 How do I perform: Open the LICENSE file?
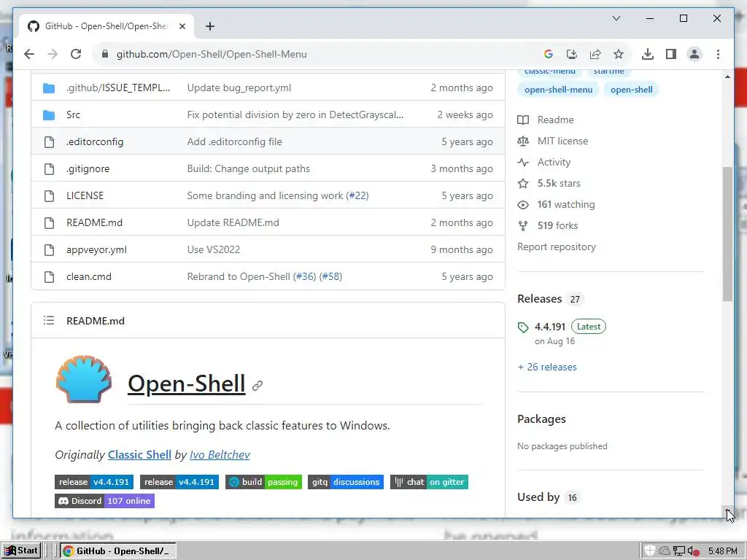click(85, 195)
